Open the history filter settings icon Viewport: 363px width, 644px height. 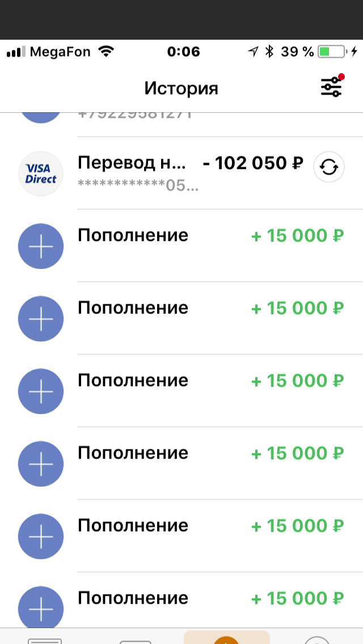tap(331, 87)
